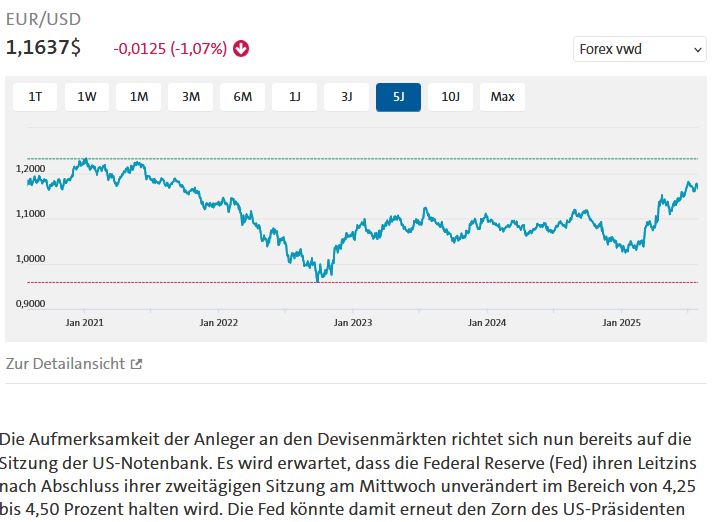
Task: Open the Zur Detailansicht link
Action: (x=66, y=363)
